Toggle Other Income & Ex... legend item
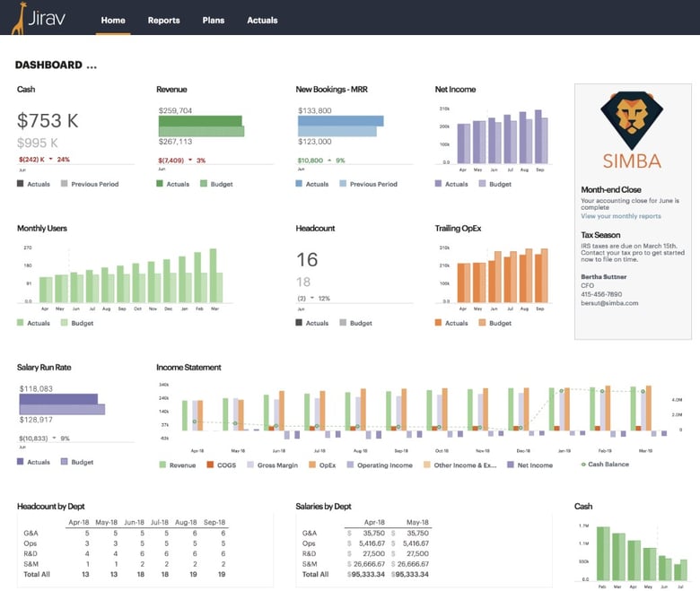This screenshot has height=591, width=700. click(x=460, y=465)
